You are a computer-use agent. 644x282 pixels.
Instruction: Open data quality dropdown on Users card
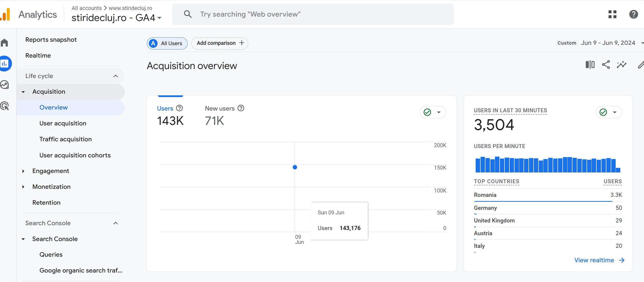[x=433, y=112]
